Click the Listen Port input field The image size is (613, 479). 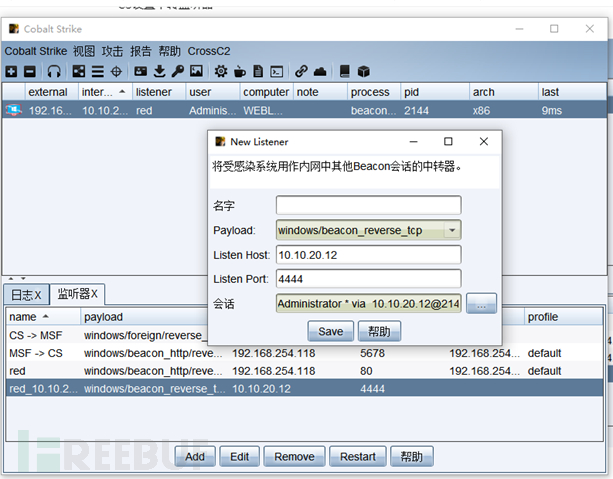368,279
